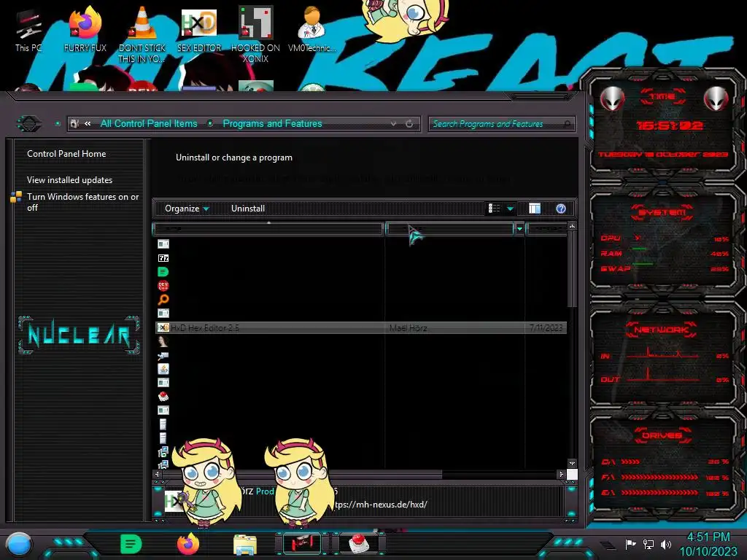Refresh the Programs and Features address bar

point(409,124)
